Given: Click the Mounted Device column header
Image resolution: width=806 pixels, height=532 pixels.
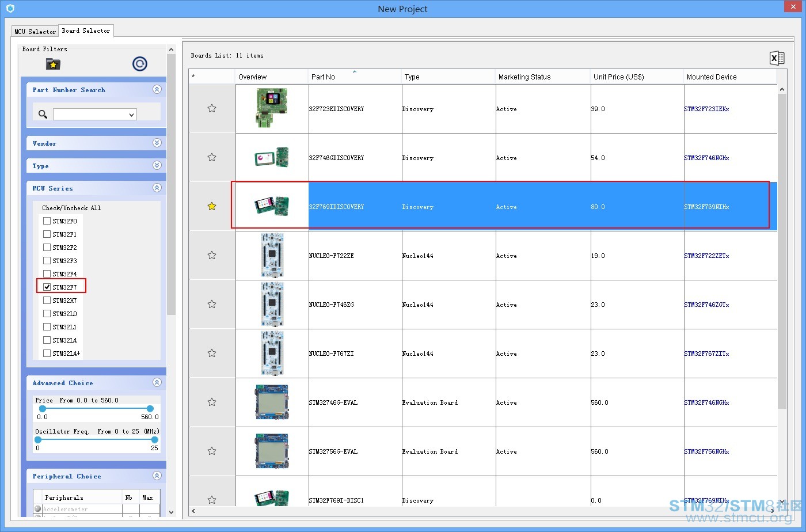Looking at the screenshot, I should (x=730, y=77).
